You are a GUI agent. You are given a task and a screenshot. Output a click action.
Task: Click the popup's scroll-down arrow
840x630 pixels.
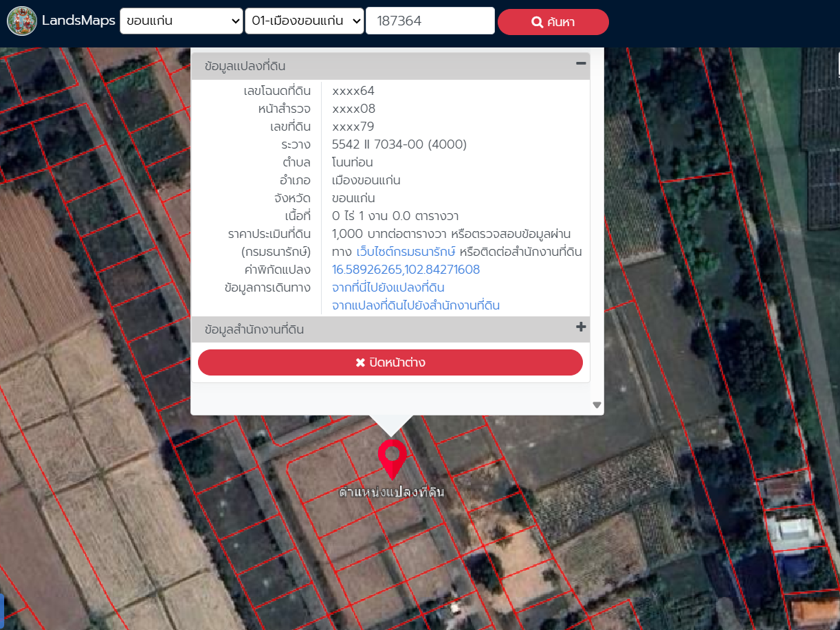[597, 405]
